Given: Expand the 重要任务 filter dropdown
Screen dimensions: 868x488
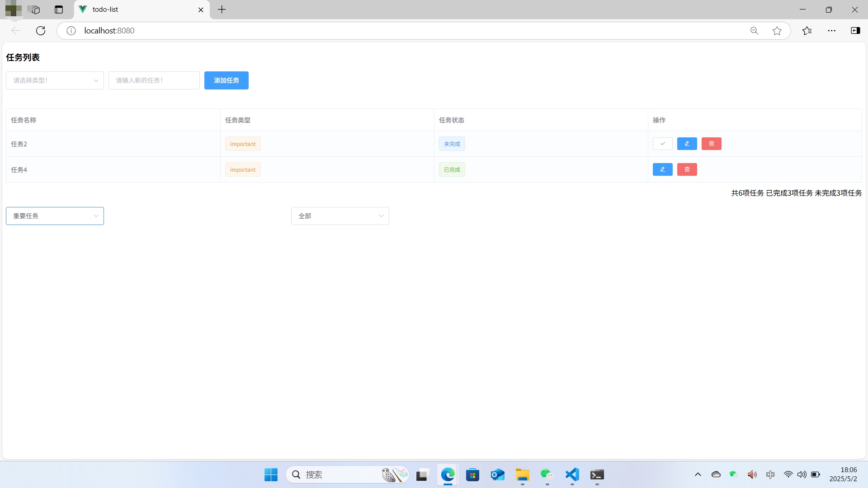Looking at the screenshot, I should (55, 216).
